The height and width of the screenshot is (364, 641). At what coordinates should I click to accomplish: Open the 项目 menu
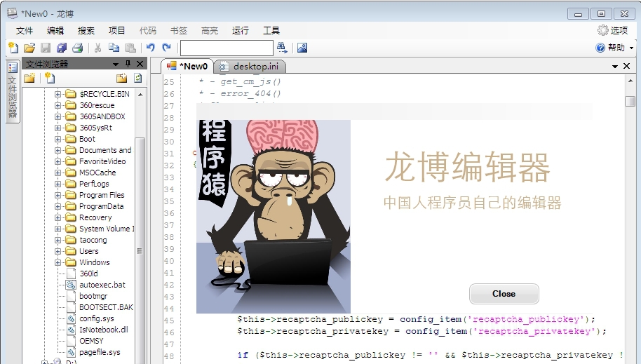tap(116, 31)
